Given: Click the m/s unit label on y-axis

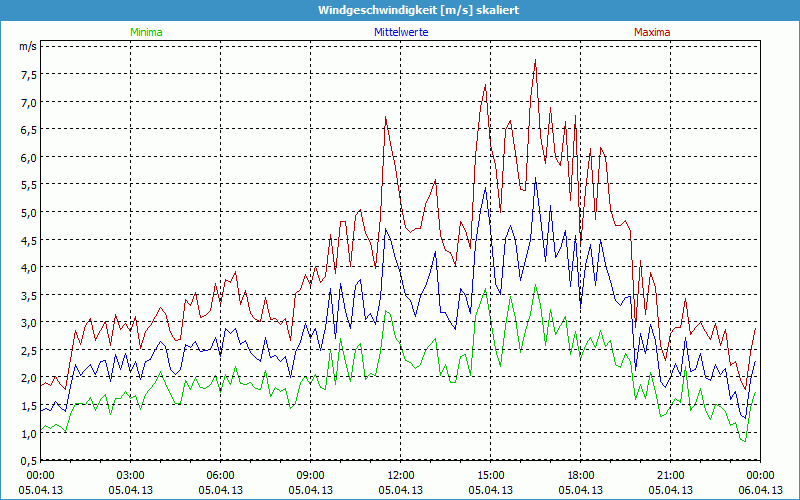Looking at the screenshot, I should [28, 46].
